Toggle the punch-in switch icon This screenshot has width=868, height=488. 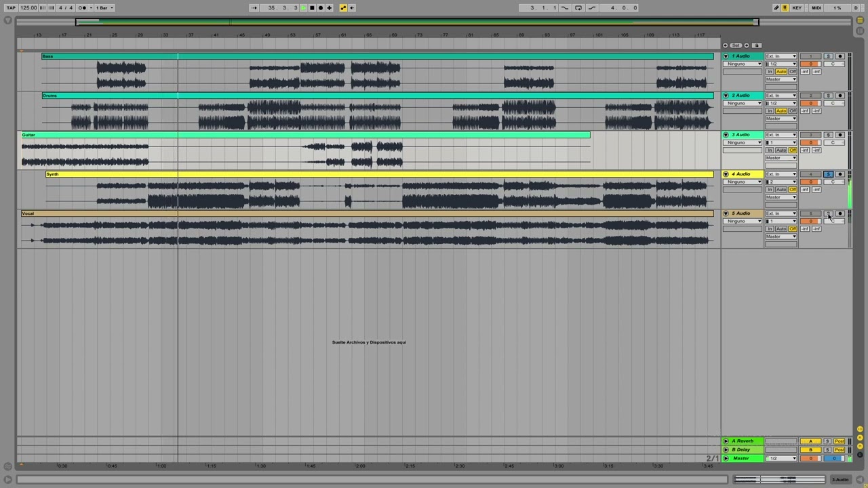click(x=565, y=7)
